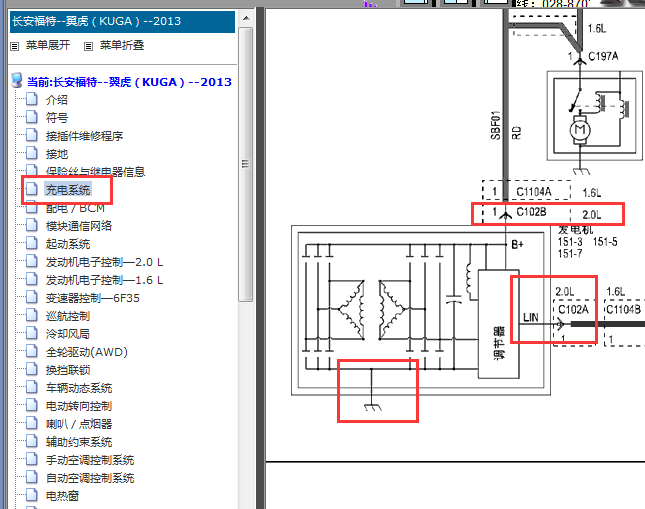Open 模块通信网络 entry
Viewport: 645px width, 509px height.
(x=79, y=226)
